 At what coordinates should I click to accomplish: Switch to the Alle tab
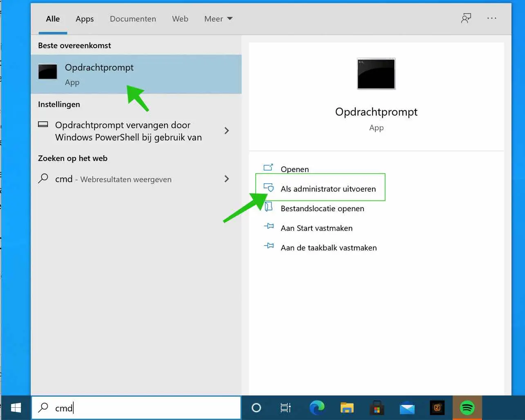pyautogui.click(x=53, y=19)
